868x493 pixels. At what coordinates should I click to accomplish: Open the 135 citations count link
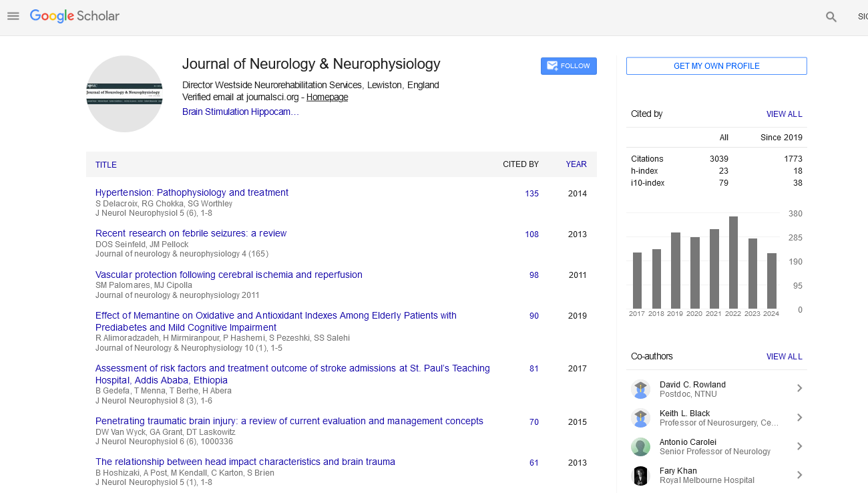[531, 194]
